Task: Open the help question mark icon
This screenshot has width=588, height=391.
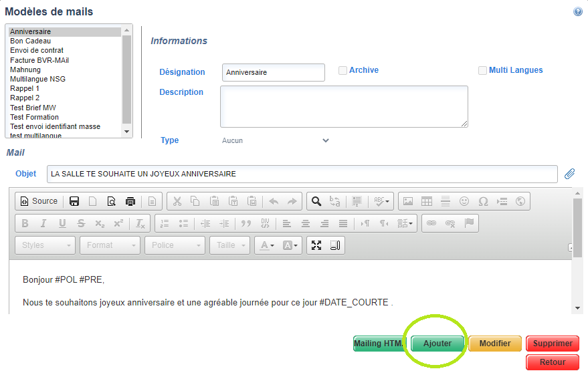Action: [578, 12]
